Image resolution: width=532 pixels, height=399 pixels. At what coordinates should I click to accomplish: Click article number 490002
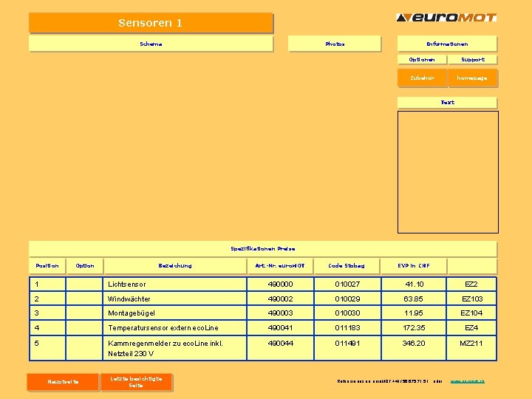pyautogui.click(x=280, y=299)
